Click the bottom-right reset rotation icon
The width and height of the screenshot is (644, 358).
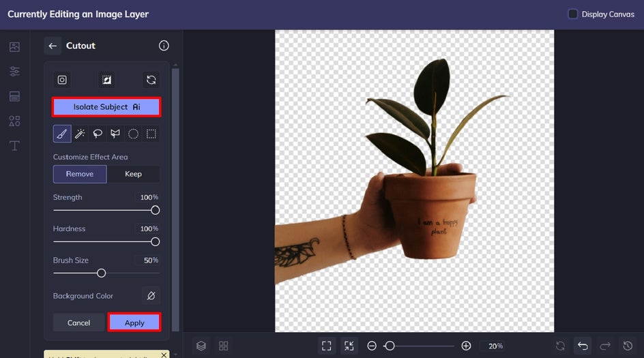coord(560,346)
